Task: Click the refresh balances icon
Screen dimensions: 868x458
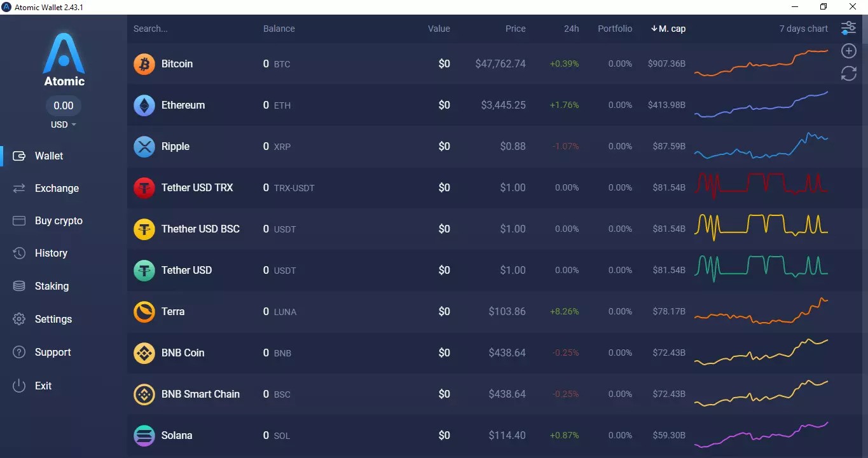Action: (x=848, y=74)
